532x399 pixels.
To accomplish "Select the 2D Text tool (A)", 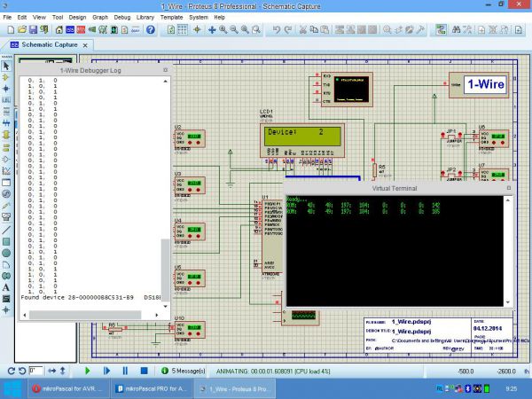I will point(6,287).
